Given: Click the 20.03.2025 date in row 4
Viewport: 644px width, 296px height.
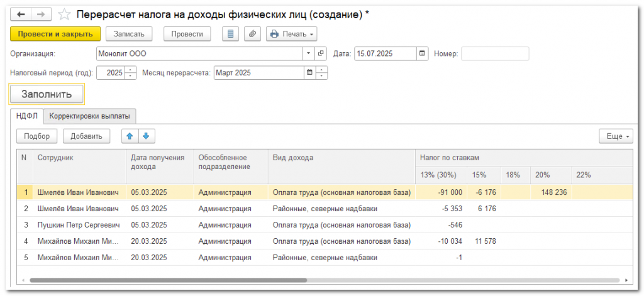Looking at the screenshot, I should [x=160, y=241].
